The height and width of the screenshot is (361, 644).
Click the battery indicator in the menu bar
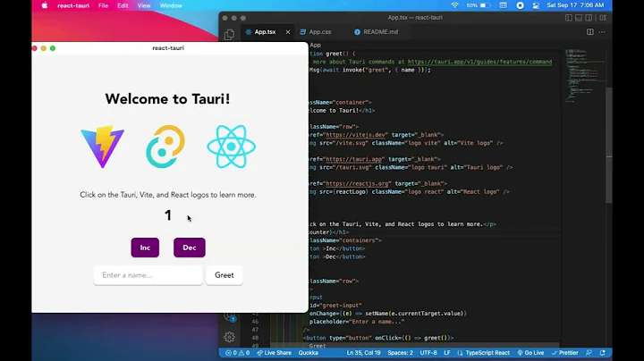[478, 5]
